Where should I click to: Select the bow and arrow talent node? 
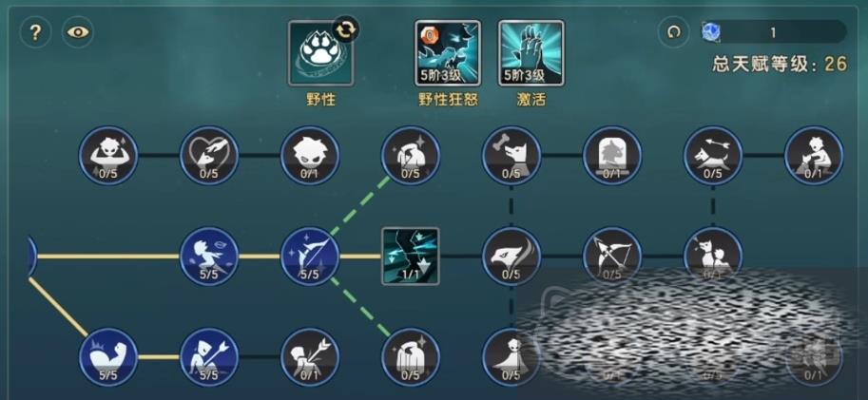tap(612, 257)
